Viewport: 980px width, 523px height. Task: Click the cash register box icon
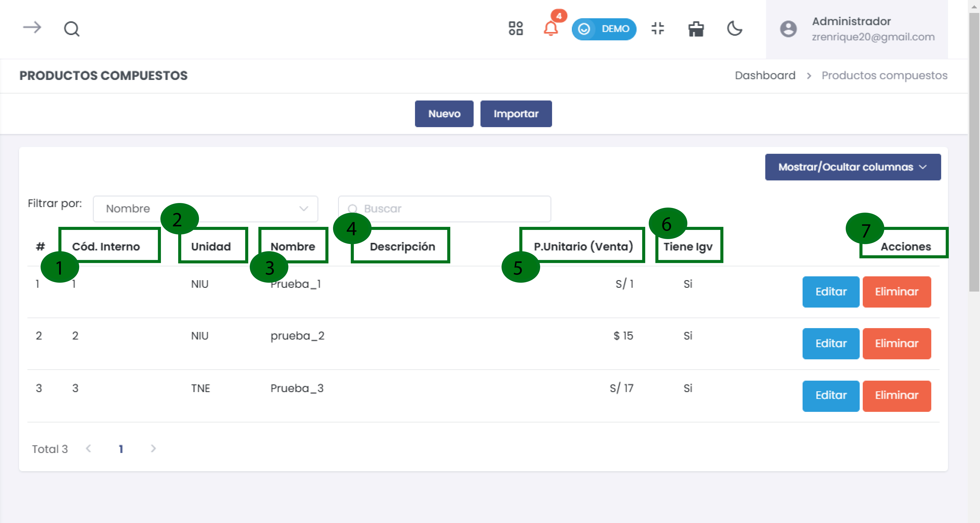click(x=696, y=29)
